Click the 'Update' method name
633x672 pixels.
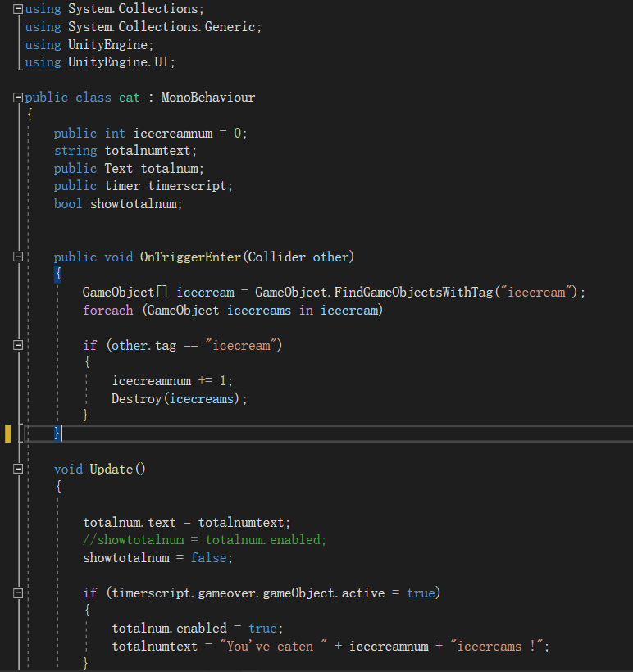tap(112, 470)
